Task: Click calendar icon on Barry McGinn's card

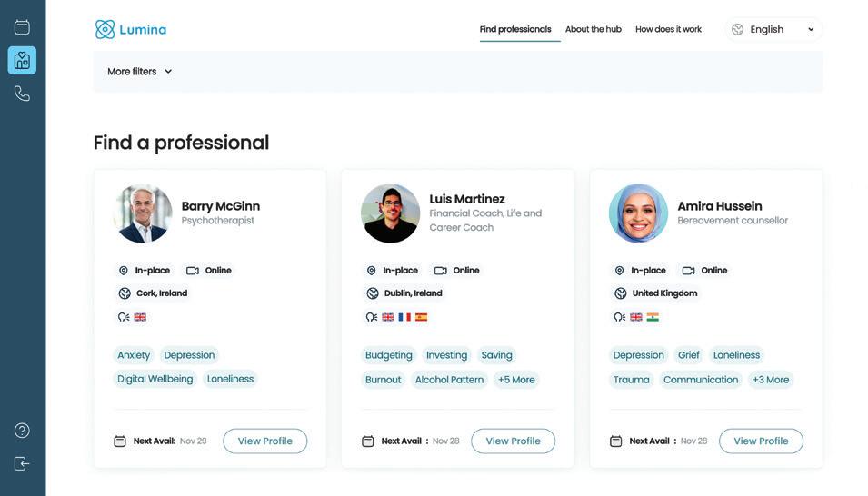Action: click(x=120, y=441)
